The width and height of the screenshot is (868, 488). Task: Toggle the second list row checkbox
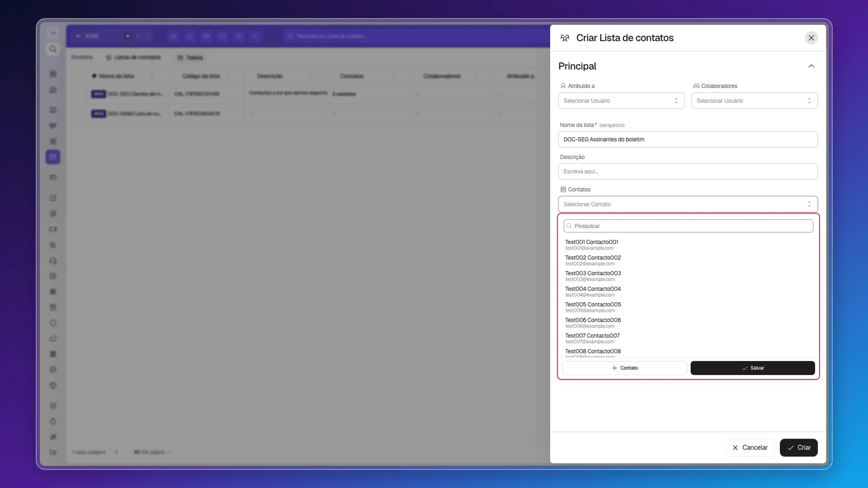tap(76, 113)
